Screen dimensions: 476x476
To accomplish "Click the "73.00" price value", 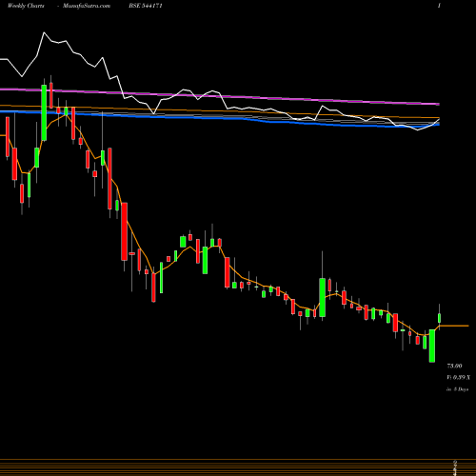I will click(x=454, y=366).
